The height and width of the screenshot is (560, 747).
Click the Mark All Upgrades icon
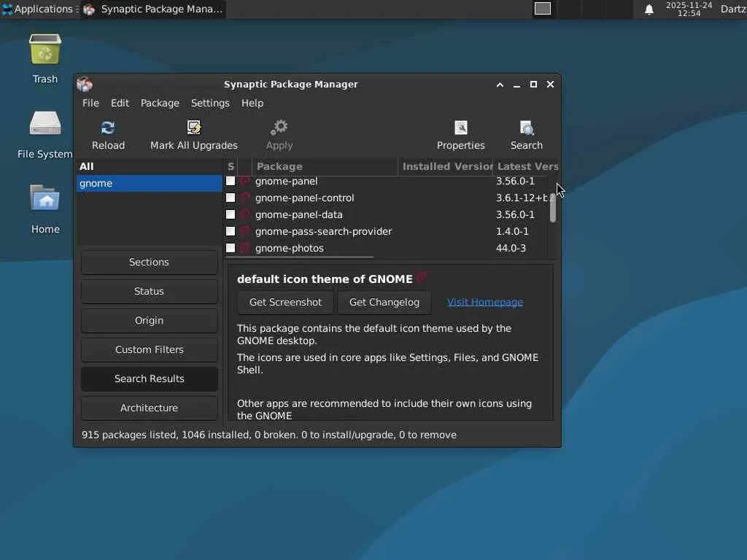(194, 128)
